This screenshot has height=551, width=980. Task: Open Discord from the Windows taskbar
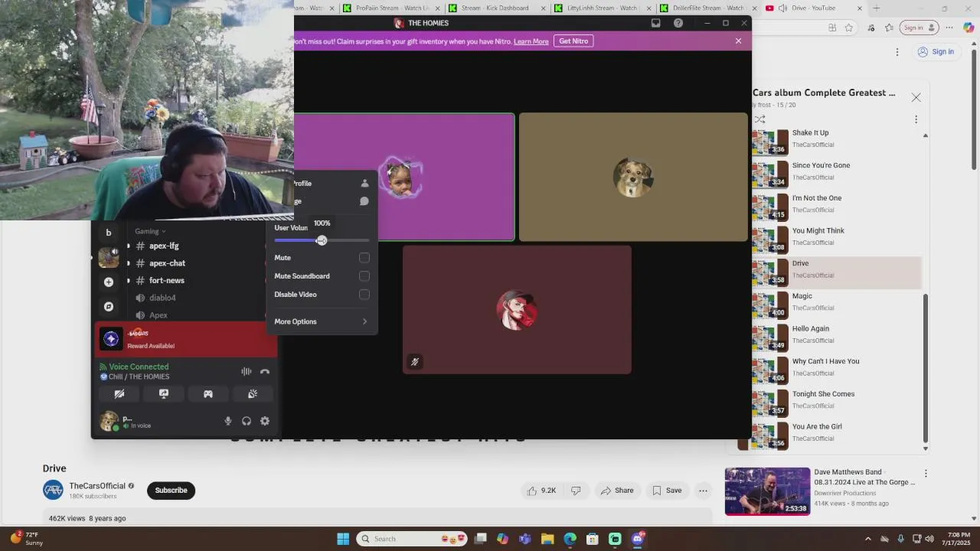pos(637,539)
